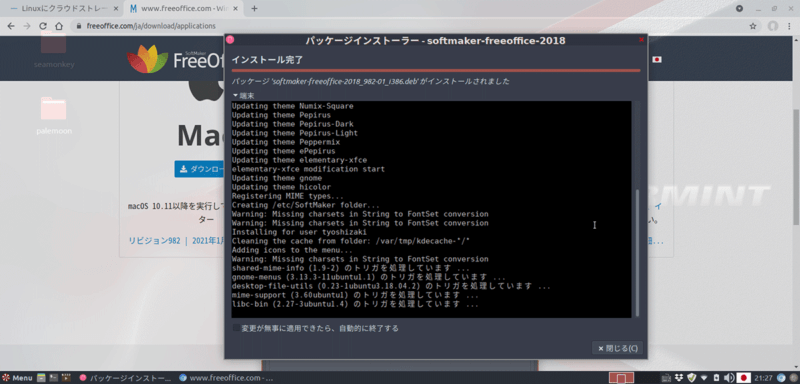Open the Menu launcher in the taskbar
This screenshot has height=384, width=800.
coord(16,378)
